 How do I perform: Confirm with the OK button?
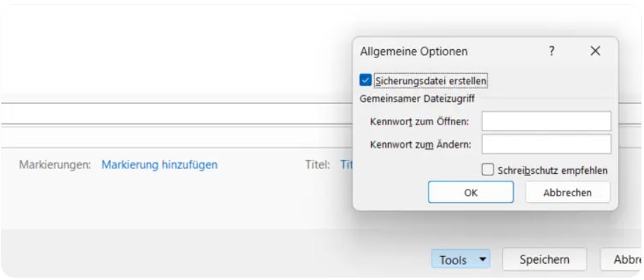(x=470, y=192)
